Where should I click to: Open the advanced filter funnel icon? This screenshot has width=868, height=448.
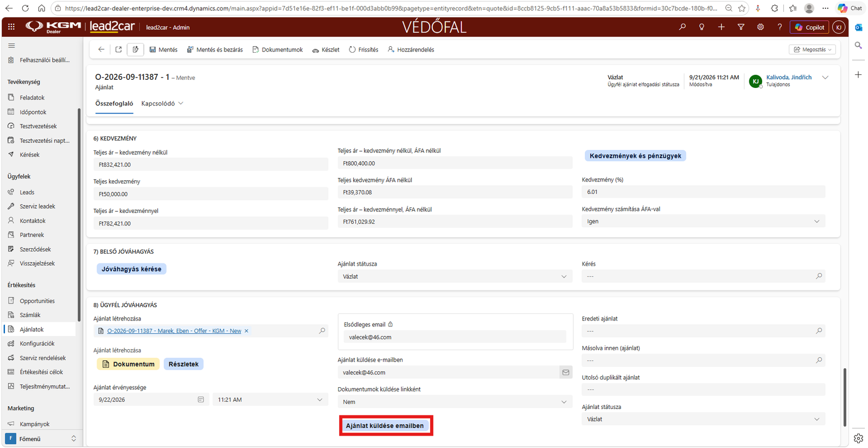click(x=741, y=27)
